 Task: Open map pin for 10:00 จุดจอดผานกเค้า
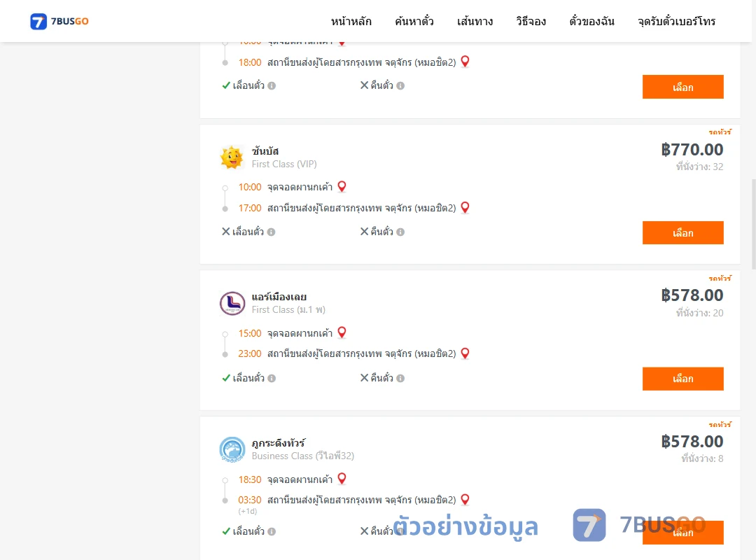coord(342,187)
